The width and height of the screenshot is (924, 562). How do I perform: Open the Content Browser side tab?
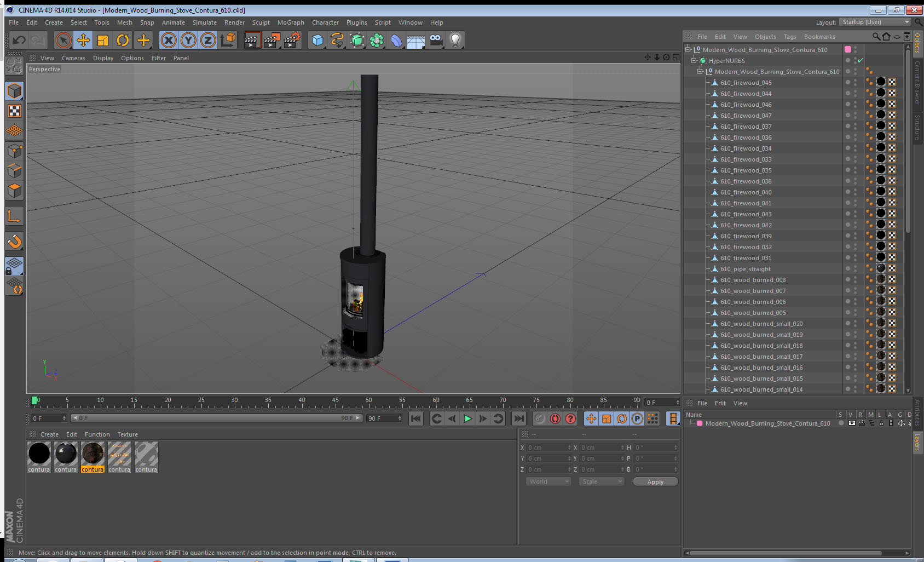[917, 83]
